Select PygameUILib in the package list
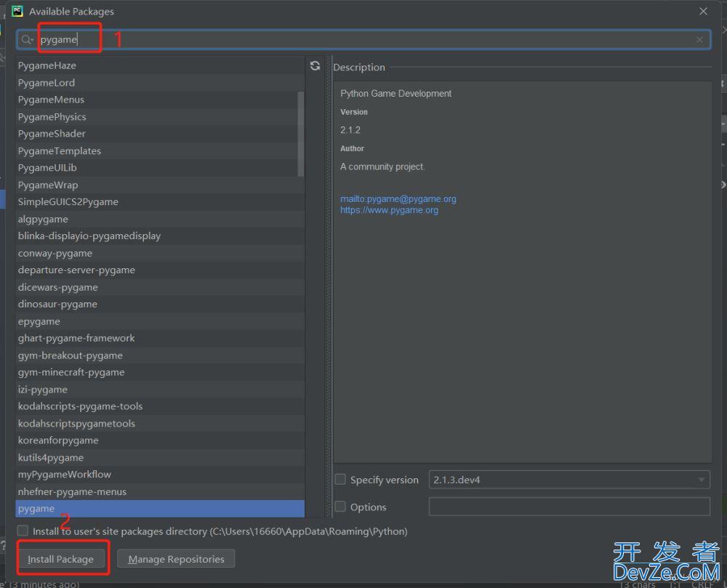This screenshot has width=727, height=588. point(160,168)
